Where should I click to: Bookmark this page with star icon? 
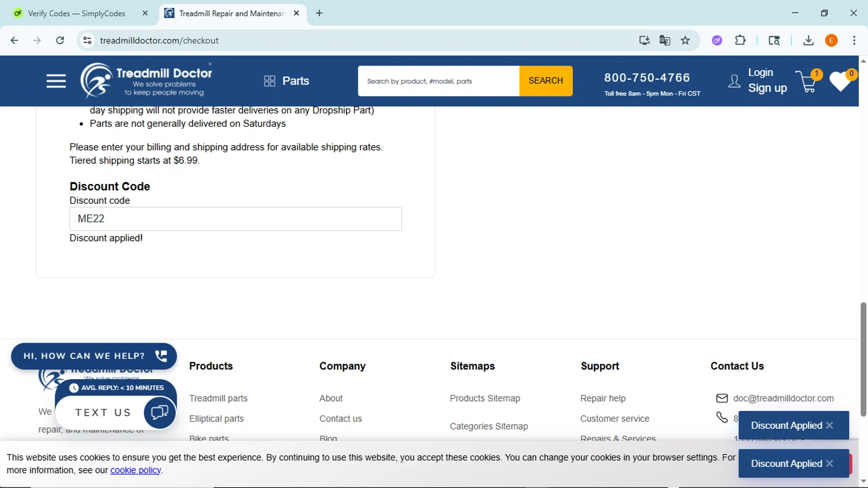coord(685,41)
